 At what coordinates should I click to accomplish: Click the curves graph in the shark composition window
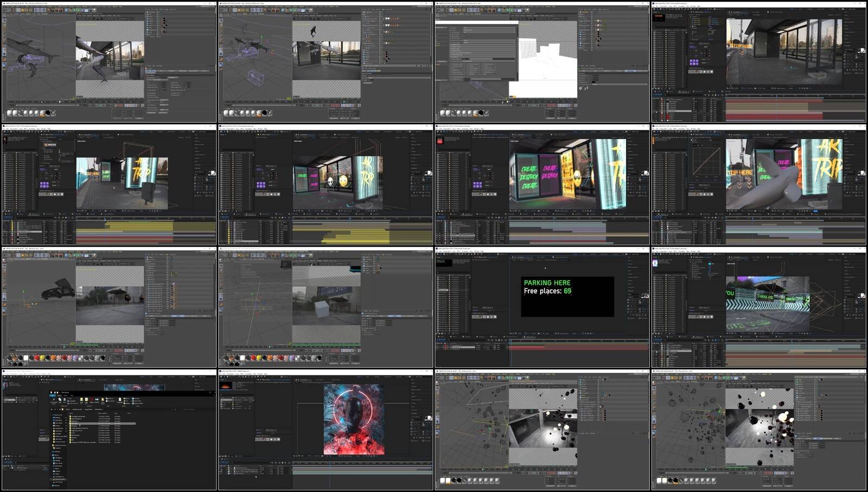coord(706,161)
